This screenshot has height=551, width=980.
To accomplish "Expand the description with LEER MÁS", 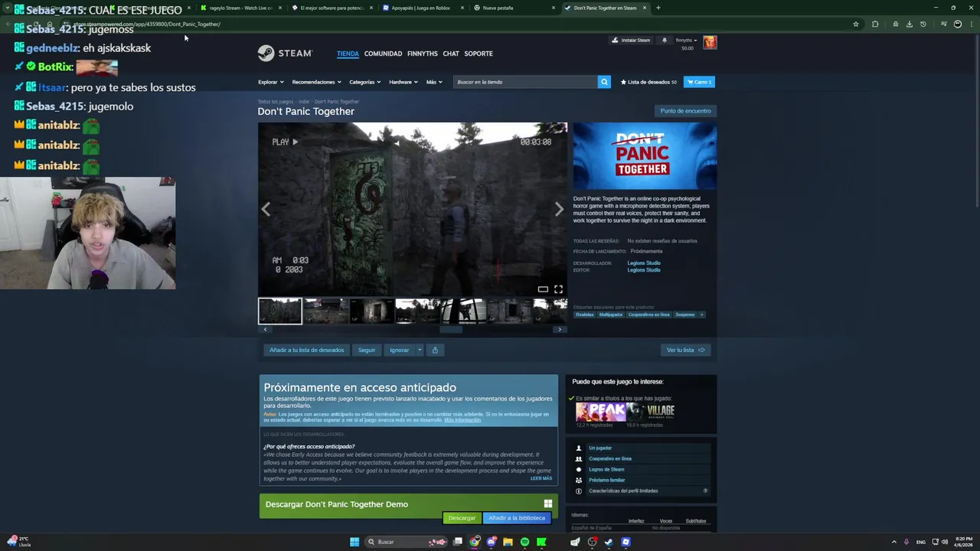I will click(541, 478).
